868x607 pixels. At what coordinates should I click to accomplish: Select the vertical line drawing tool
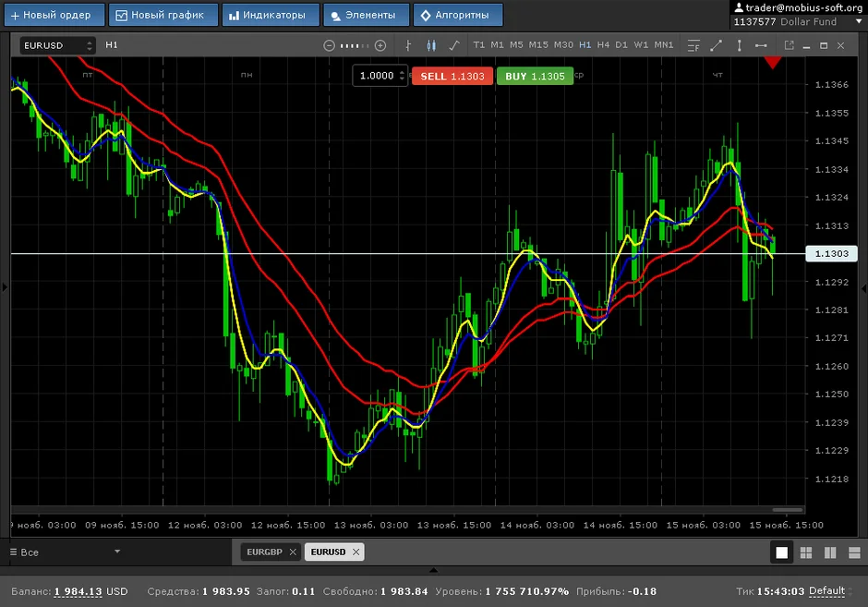coord(739,45)
